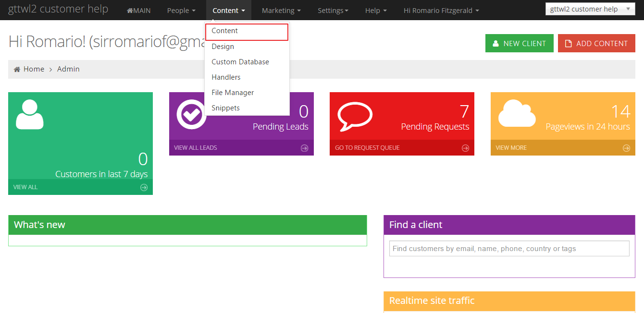Click the New Client button
This screenshot has width=644, height=313.
(519, 43)
